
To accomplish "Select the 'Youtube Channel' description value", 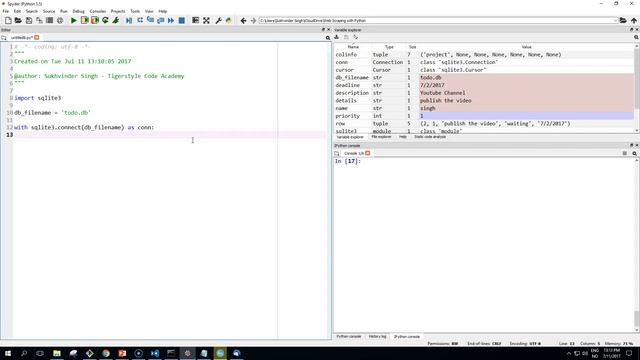I will (x=442, y=93).
